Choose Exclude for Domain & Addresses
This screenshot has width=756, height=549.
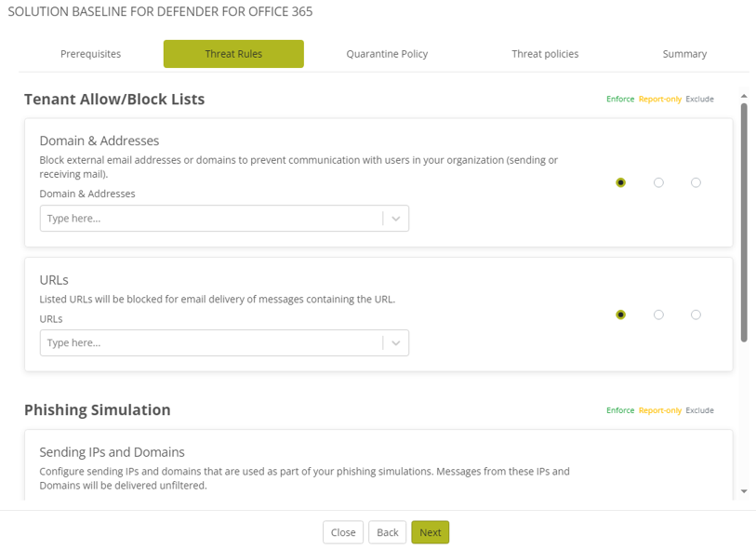tap(696, 182)
